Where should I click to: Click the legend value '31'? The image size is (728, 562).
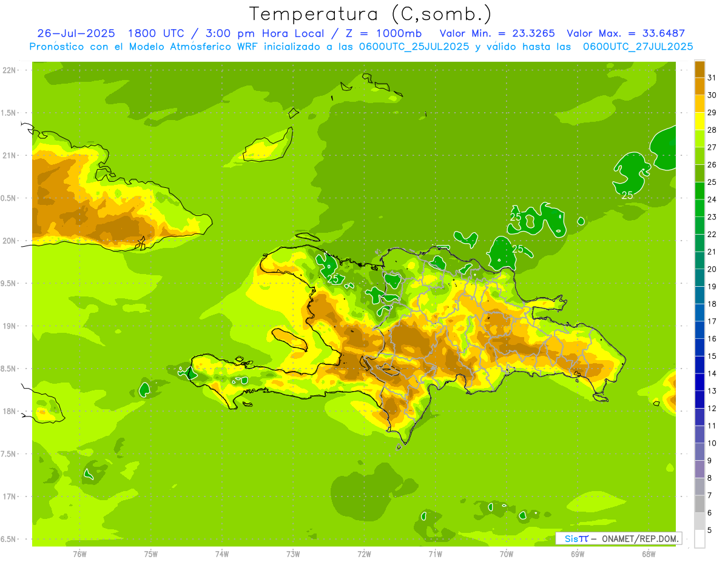click(x=712, y=78)
